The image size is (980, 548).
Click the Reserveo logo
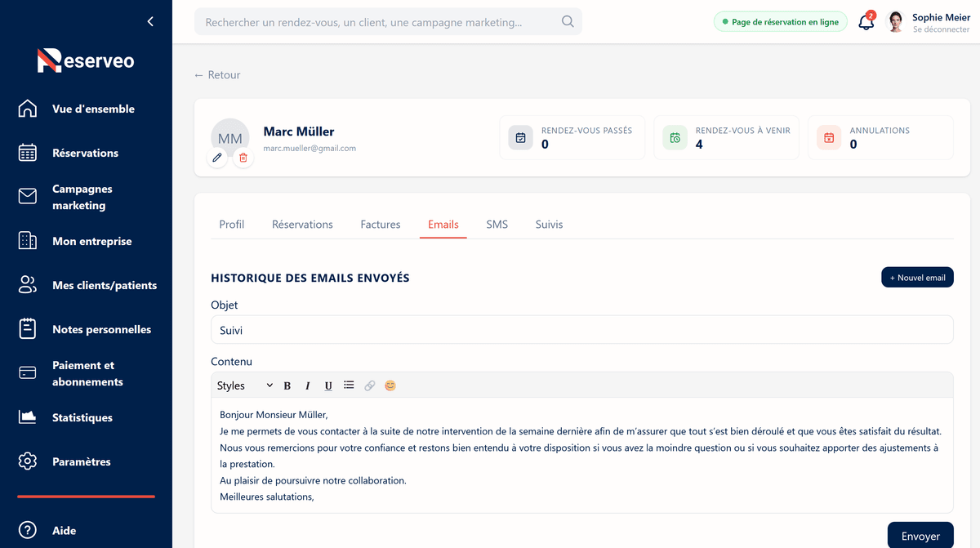[x=86, y=60]
